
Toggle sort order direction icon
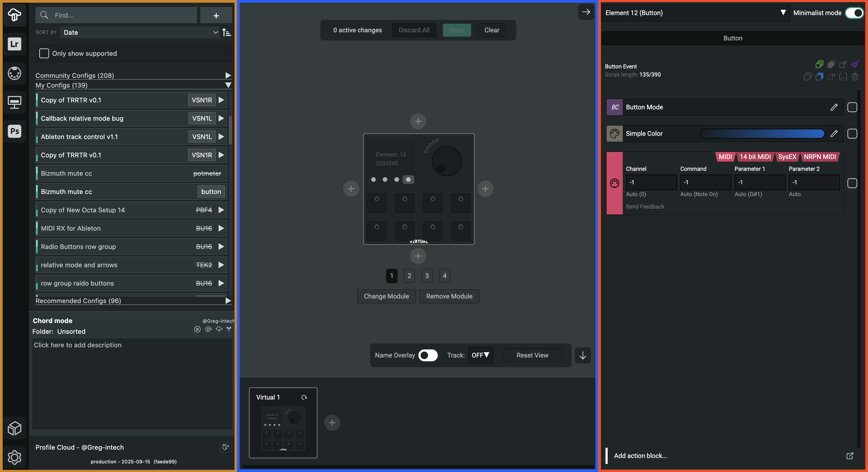click(227, 33)
